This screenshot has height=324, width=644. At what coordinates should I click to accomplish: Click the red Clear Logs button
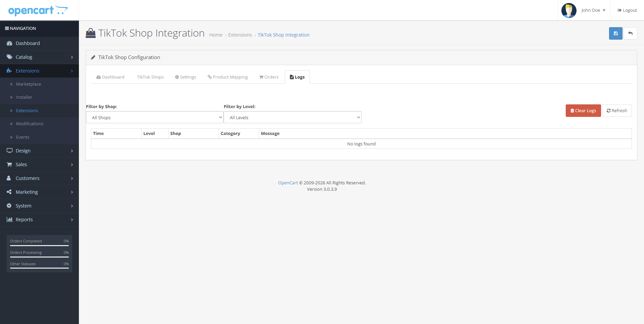pyautogui.click(x=583, y=111)
